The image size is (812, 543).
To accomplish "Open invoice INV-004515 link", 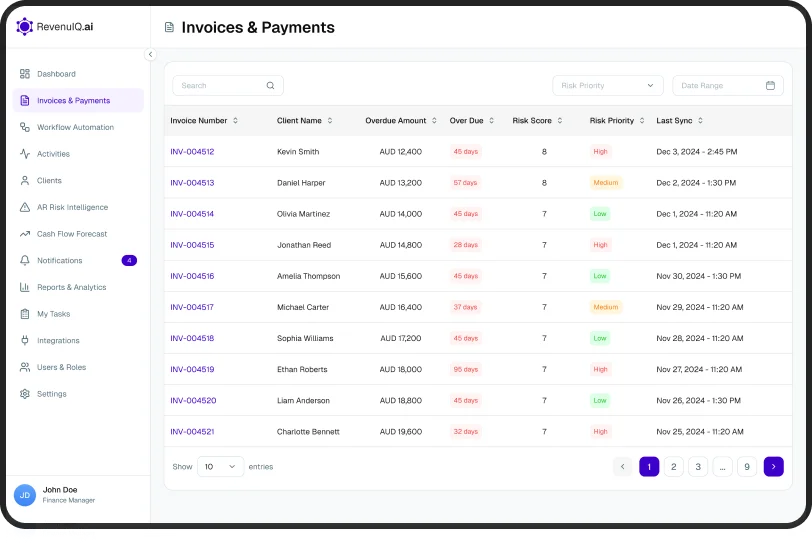I will click(192, 245).
